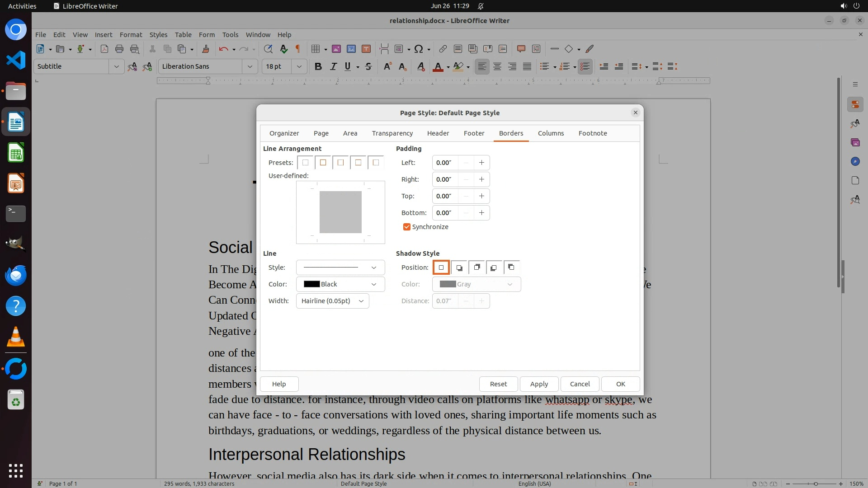
Task: Choose bottom-right shadow position icon
Action: (x=459, y=267)
